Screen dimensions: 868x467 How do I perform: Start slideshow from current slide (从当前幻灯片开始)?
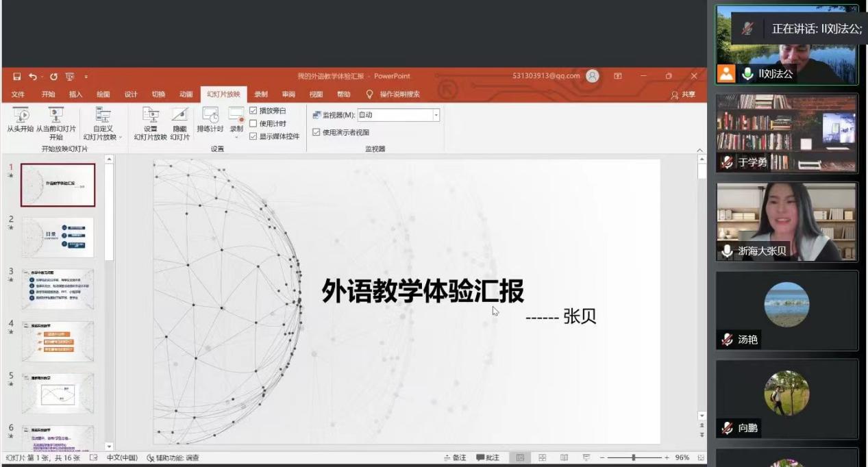55,116
